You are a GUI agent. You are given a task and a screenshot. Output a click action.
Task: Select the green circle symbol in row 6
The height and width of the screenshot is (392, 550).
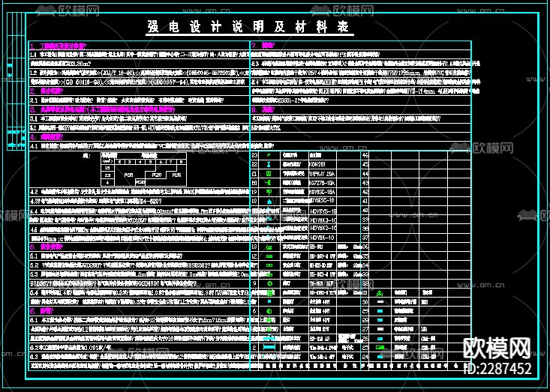click(269, 311)
